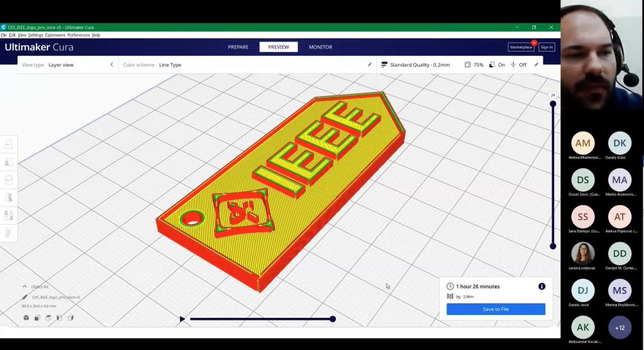Screen dimensions: 644x350
Task: Switch to the PREPARE stage tab
Action: tap(238, 47)
